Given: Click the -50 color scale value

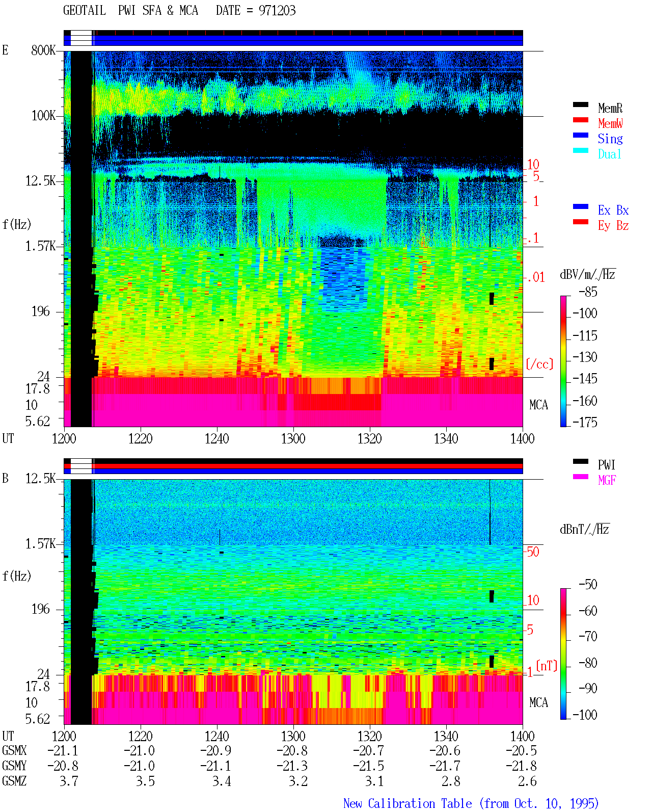Looking at the screenshot, I should point(588,584).
